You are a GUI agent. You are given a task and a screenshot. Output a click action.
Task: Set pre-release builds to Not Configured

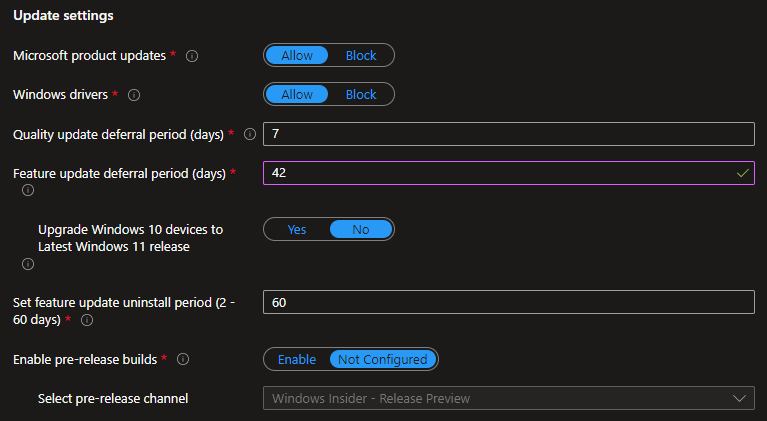(383, 359)
